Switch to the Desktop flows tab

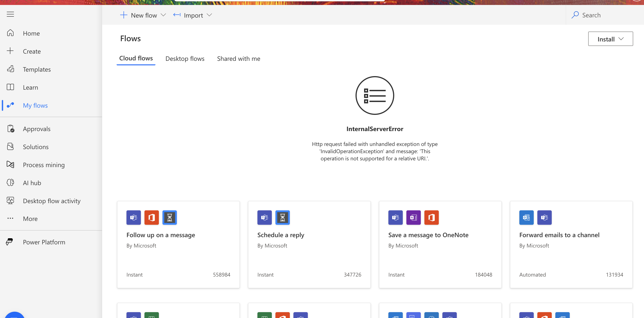tap(185, 59)
